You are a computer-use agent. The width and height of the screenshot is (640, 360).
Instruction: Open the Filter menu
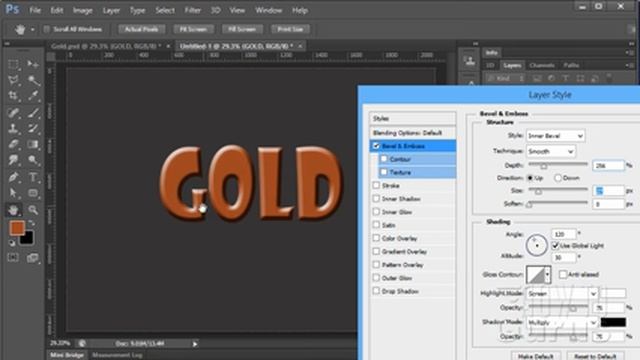click(x=193, y=10)
